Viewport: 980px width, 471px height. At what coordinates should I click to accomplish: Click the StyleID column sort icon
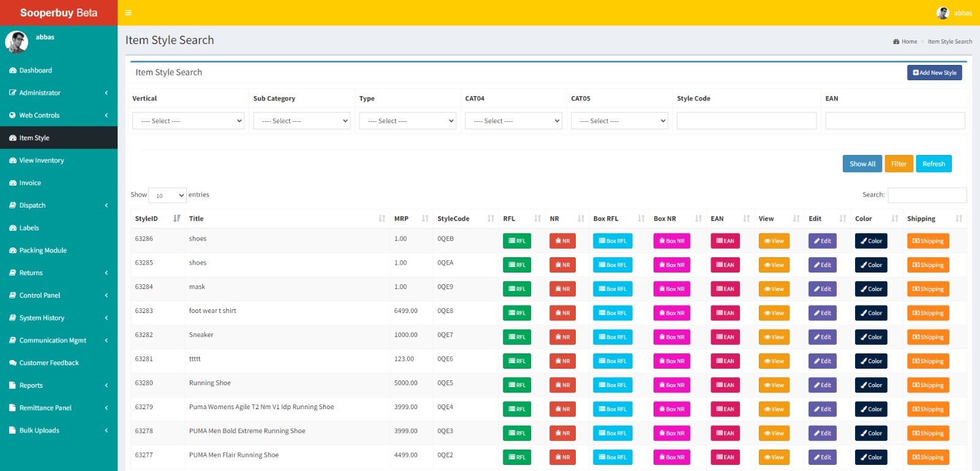(176, 219)
